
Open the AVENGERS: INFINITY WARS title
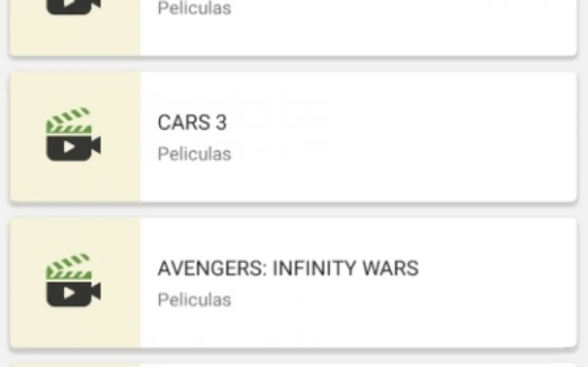tap(288, 269)
